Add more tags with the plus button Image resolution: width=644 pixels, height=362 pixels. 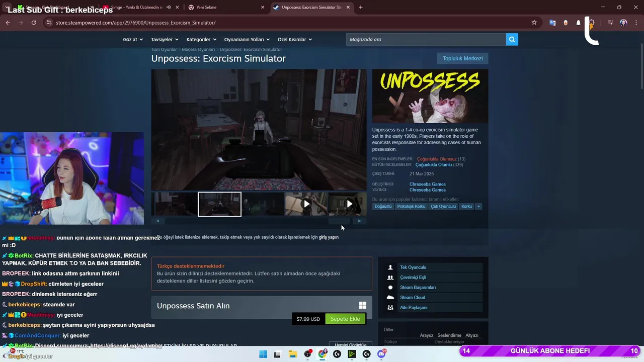478,206
